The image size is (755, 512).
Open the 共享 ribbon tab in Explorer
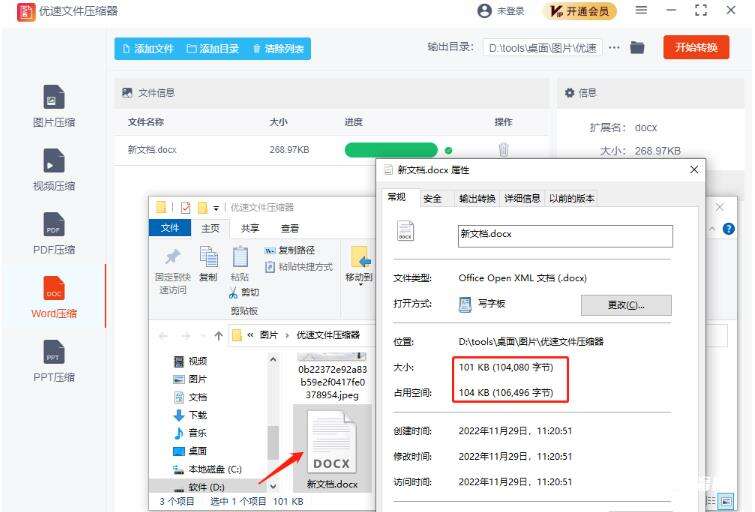tap(249, 228)
